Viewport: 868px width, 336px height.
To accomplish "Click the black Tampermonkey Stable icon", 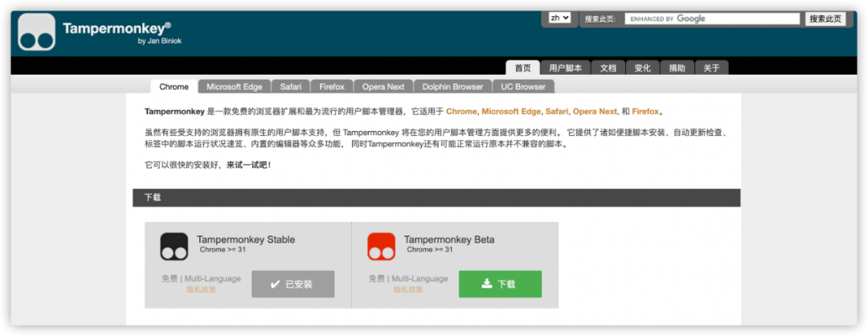I will (x=174, y=246).
